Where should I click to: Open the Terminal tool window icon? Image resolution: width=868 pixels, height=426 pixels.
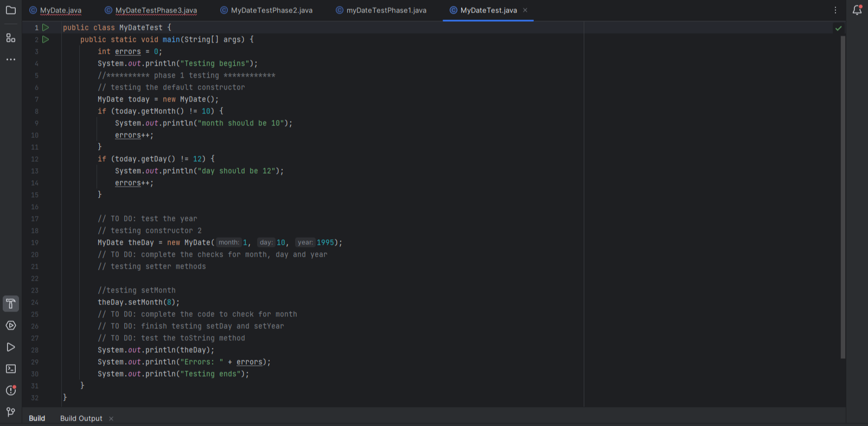(x=10, y=368)
